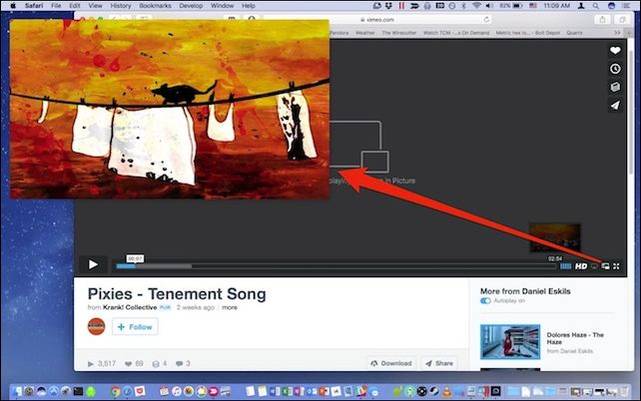Image resolution: width=641 pixels, height=401 pixels.
Task: Open the HD quality menu in the player
Action: click(x=581, y=266)
